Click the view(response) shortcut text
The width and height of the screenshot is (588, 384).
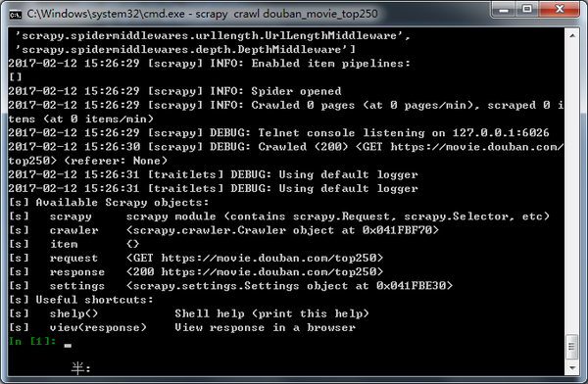click(x=98, y=327)
